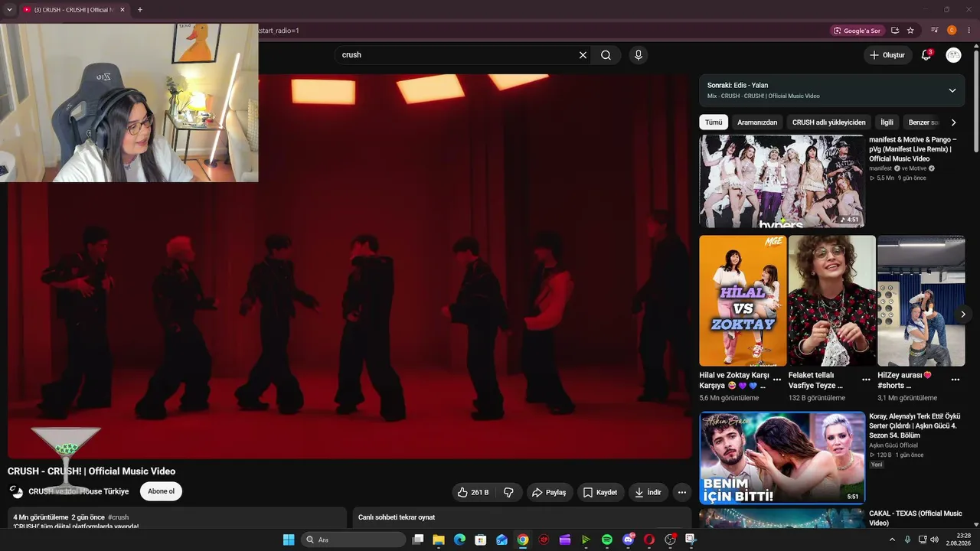The image size is (980, 551).
Task: Click Canlı sohbeti tekrar oynat
Action: (397, 517)
